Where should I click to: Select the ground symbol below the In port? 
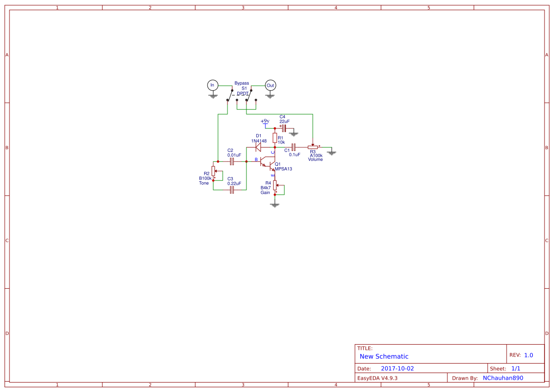pyautogui.click(x=213, y=96)
